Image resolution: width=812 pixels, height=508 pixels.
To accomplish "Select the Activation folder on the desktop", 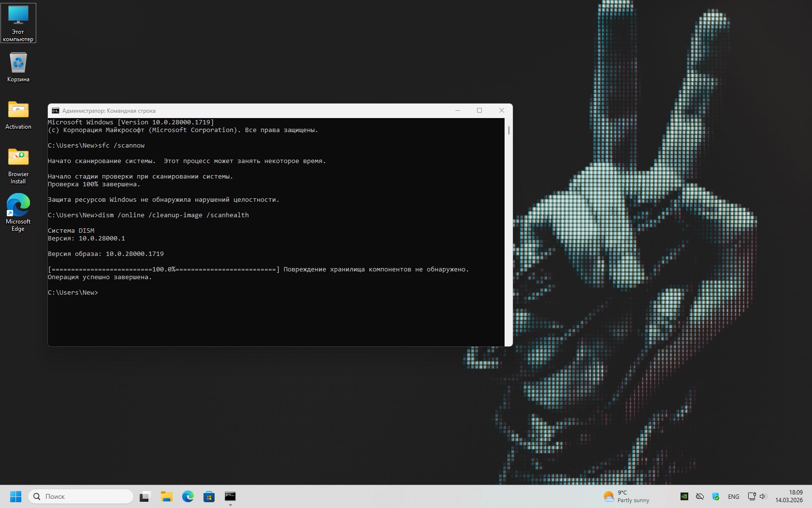I will point(18,115).
